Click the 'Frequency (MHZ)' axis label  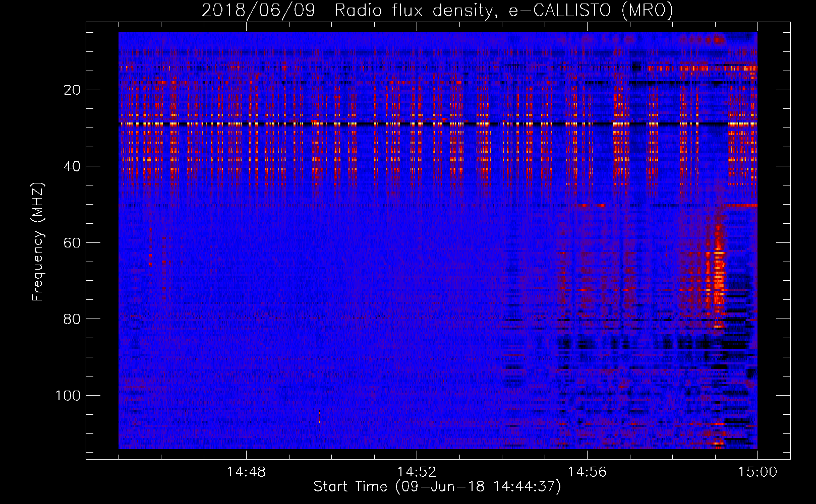click(x=38, y=242)
